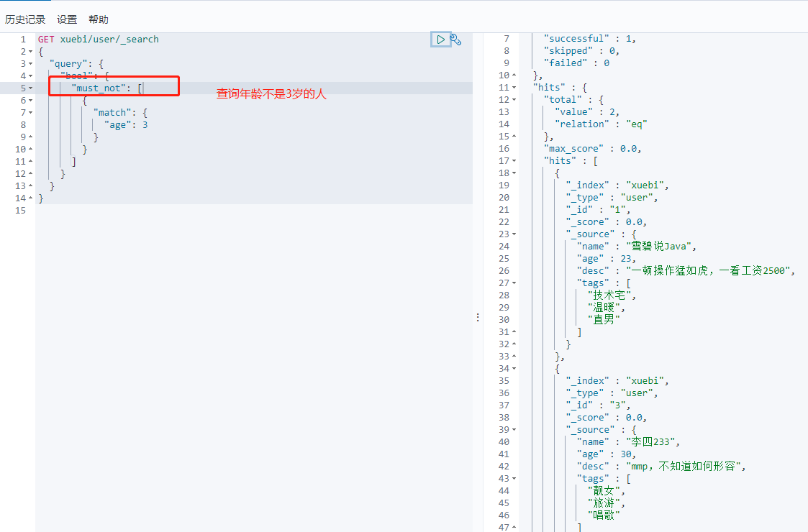Open the 设置 menu
808x532 pixels.
(x=67, y=19)
